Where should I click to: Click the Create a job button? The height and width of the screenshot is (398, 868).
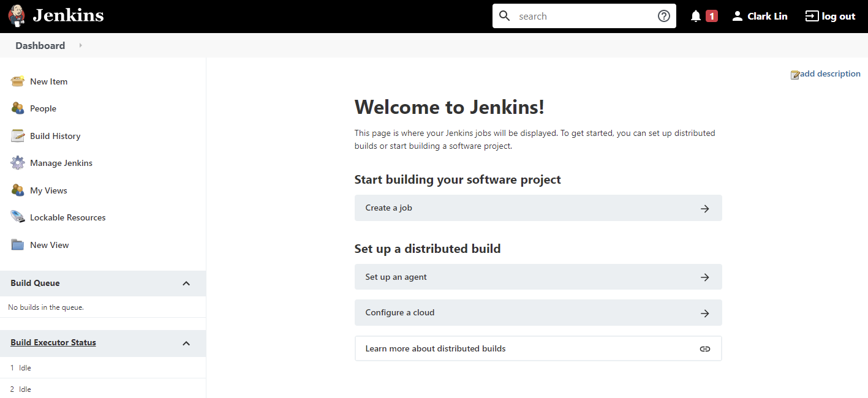click(538, 208)
